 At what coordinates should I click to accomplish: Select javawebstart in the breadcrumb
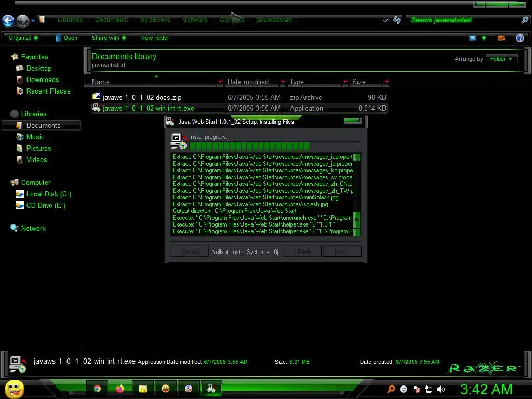pyautogui.click(x=274, y=20)
